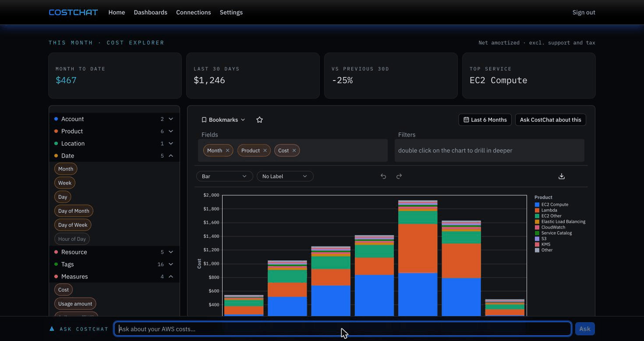Expand the Resource section
The height and width of the screenshot is (341, 644).
point(114,252)
